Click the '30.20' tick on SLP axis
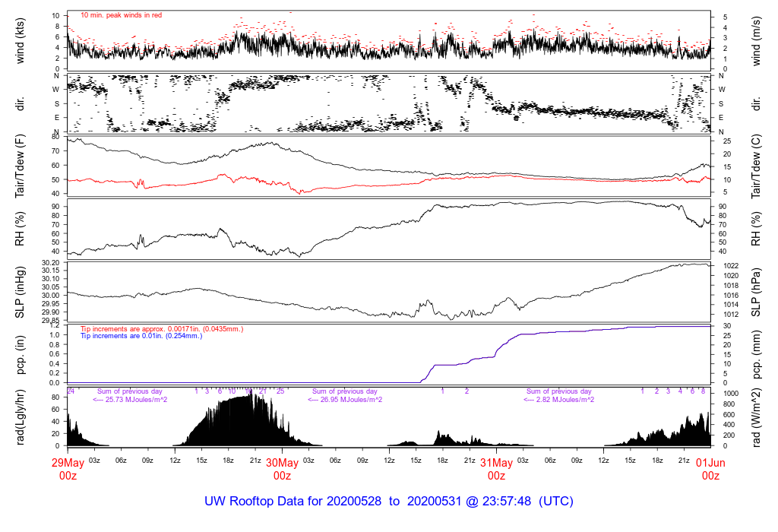The height and width of the screenshot is (532, 778). 51,262
